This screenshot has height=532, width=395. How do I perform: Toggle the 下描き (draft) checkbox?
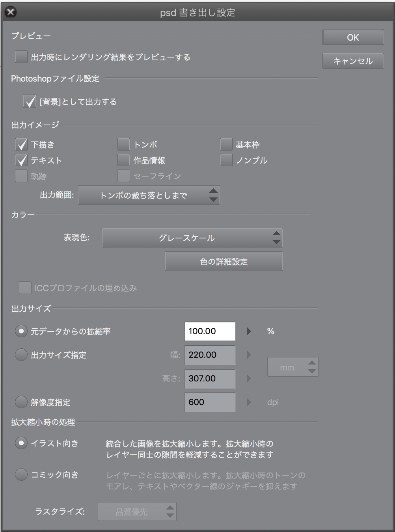point(21,144)
